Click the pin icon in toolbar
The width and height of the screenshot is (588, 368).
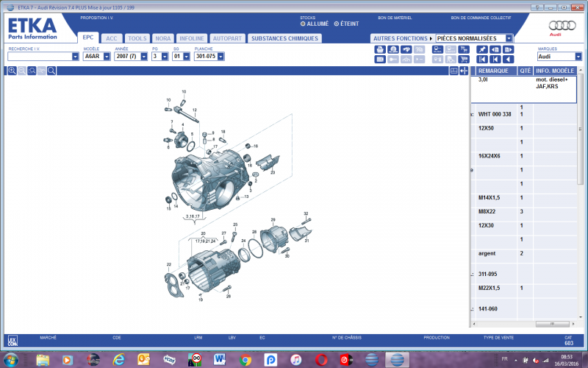coord(482,49)
